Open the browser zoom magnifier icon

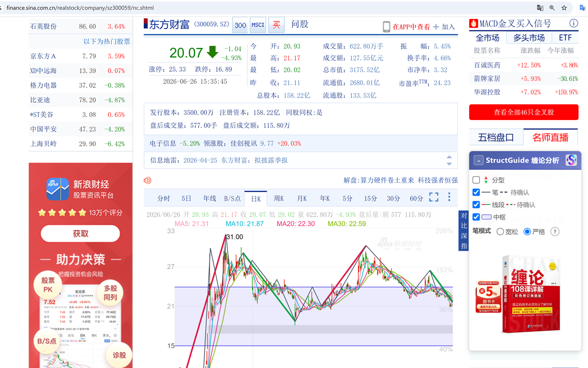[552, 8]
